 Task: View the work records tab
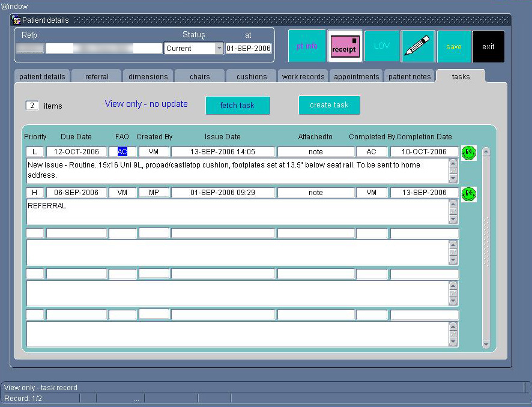pyautogui.click(x=303, y=77)
